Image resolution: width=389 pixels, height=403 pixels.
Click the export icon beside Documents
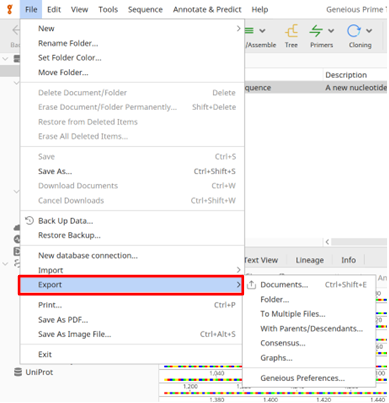(252, 285)
